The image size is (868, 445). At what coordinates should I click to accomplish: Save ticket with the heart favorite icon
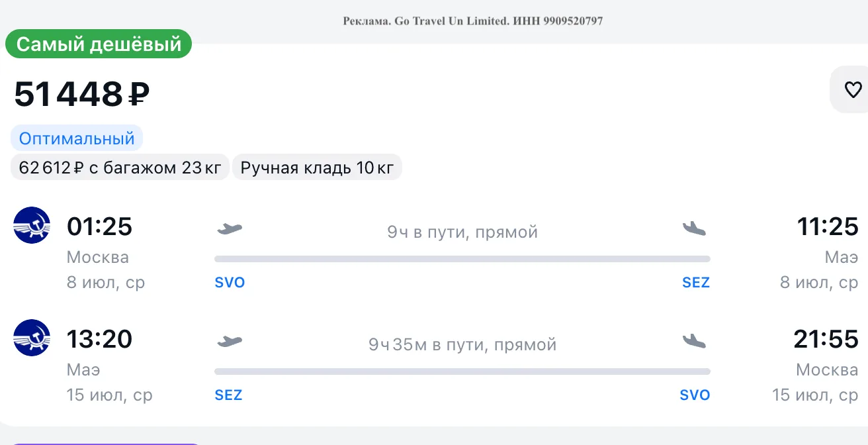[853, 90]
